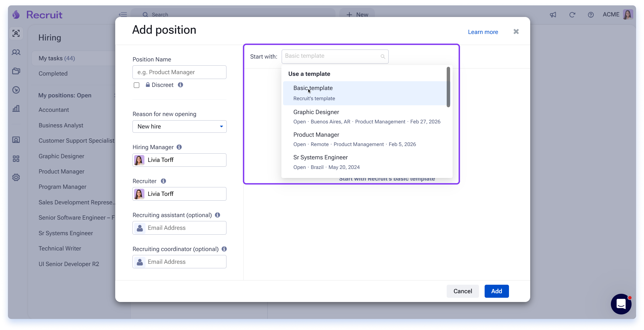Click the Recruiter info icon

tap(163, 181)
